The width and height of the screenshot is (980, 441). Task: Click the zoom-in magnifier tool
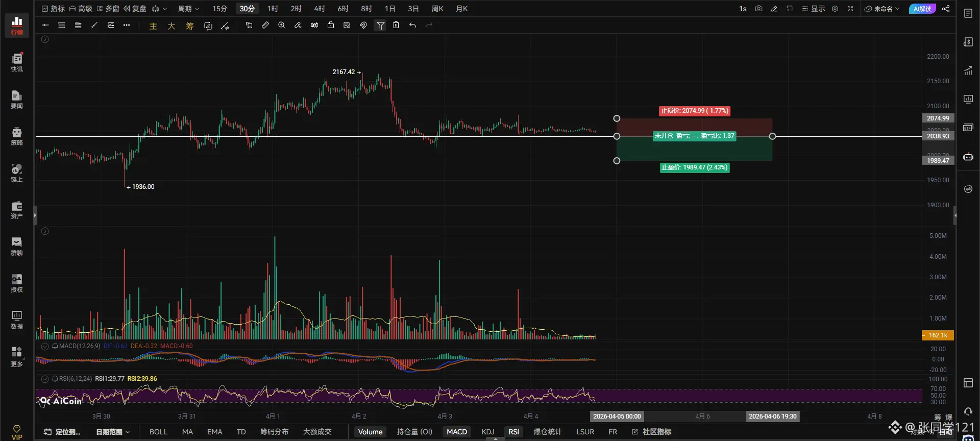pyautogui.click(x=282, y=25)
